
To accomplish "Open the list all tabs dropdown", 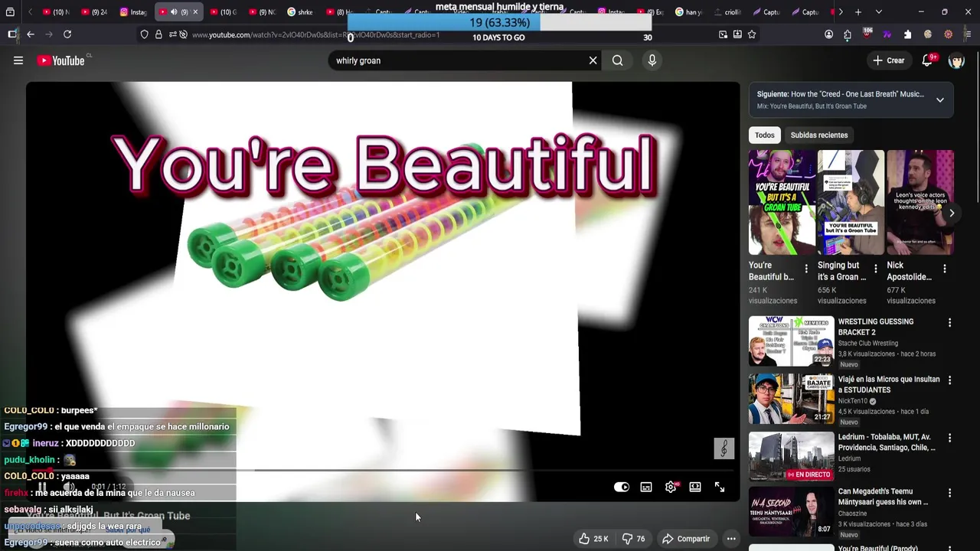I will click(x=878, y=12).
